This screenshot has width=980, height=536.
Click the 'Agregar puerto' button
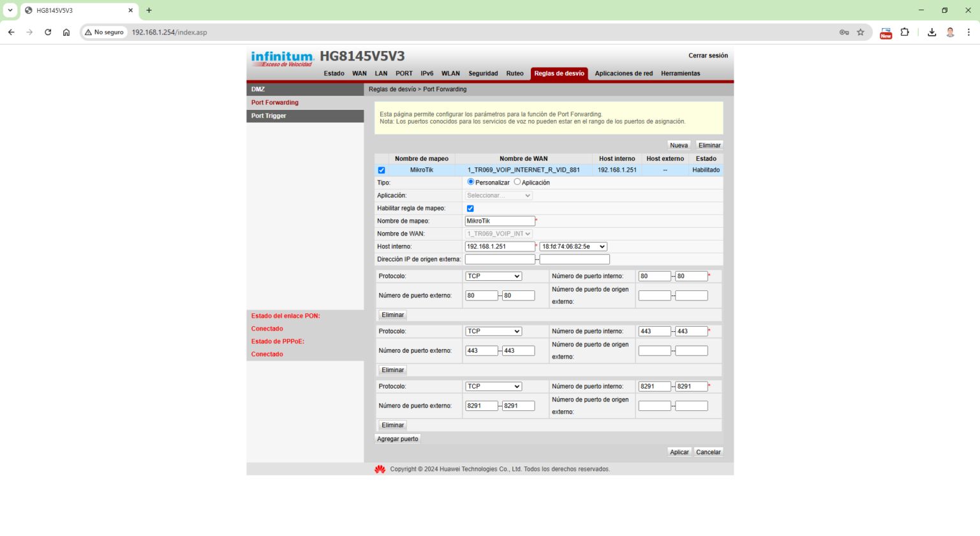[x=397, y=438]
